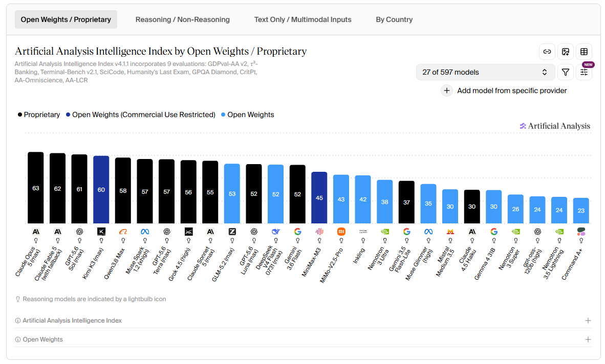Click the download chart image icon
Screen dimensions: 605x364
pyautogui.click(x=565, y=52)
